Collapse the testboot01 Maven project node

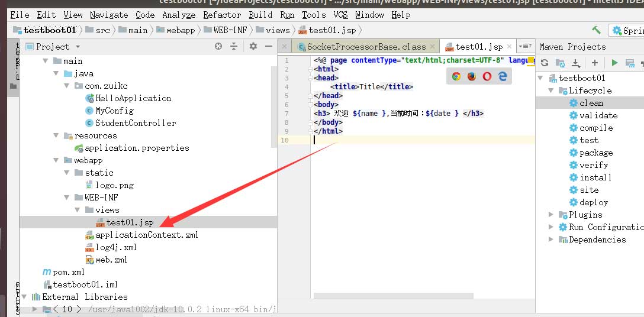click(541, 78)
